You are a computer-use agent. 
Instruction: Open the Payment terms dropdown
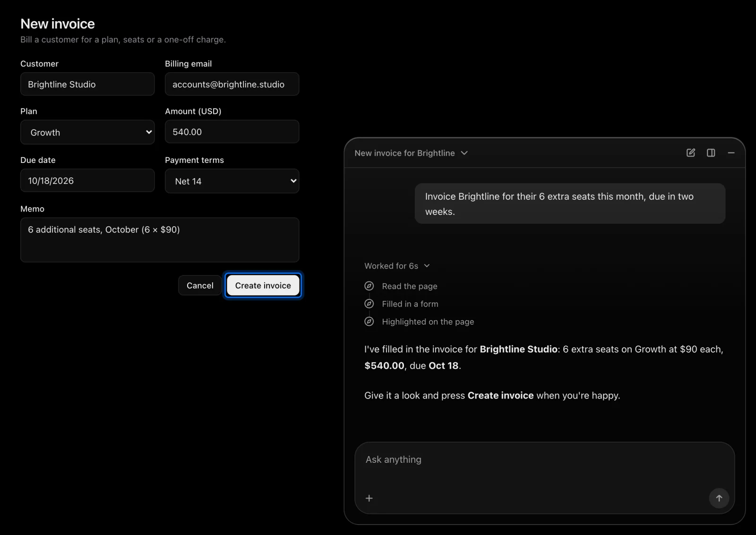click(x=232, y=181)
